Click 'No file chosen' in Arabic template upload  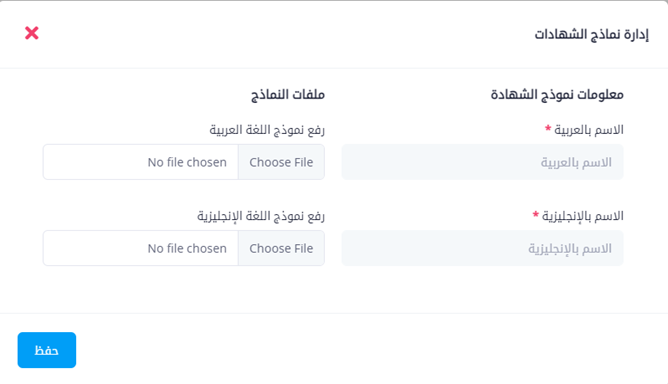[187, 162]
